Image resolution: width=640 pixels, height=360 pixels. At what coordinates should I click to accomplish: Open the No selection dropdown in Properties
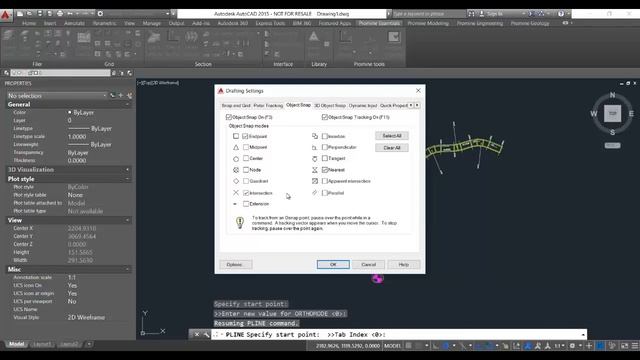[x=57, y=96]
